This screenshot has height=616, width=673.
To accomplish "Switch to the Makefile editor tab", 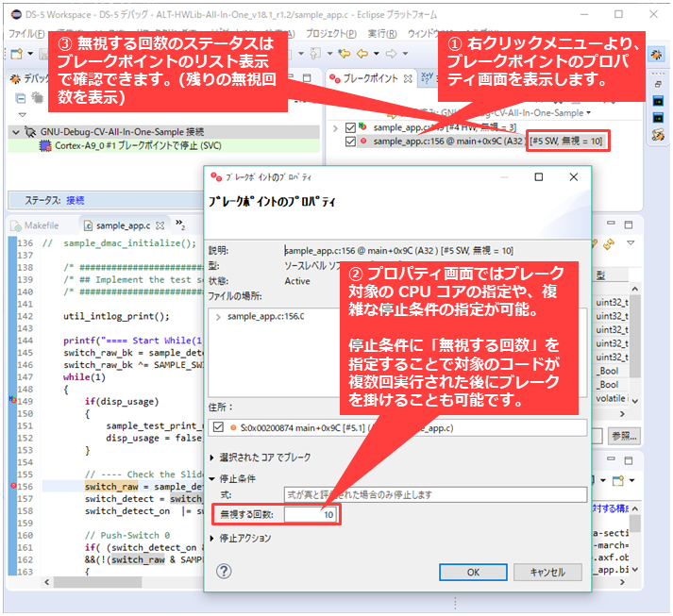I will pyautogui.click(x=35, y=225).
